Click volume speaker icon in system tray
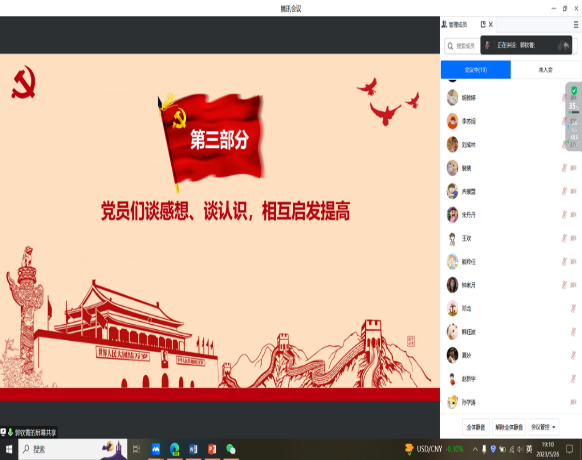This screenshot has width=582, height=460. [x=520, y=449]
